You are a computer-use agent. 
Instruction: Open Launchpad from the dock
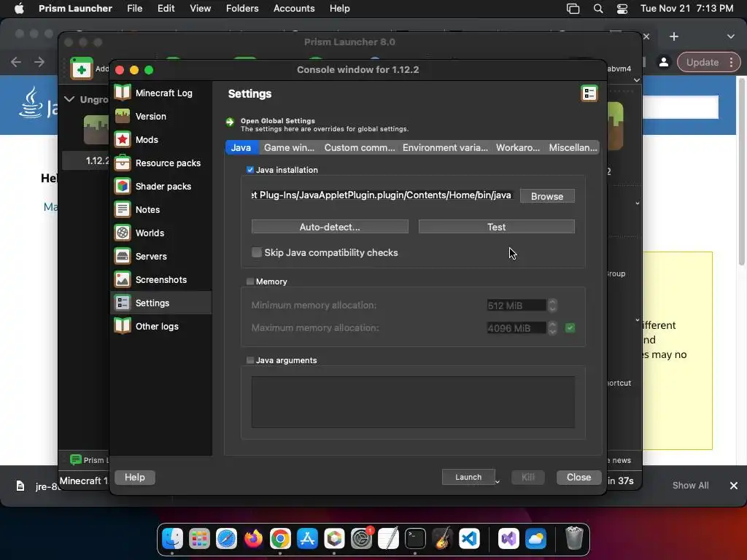pyautogui.click(x=199, y=539)
